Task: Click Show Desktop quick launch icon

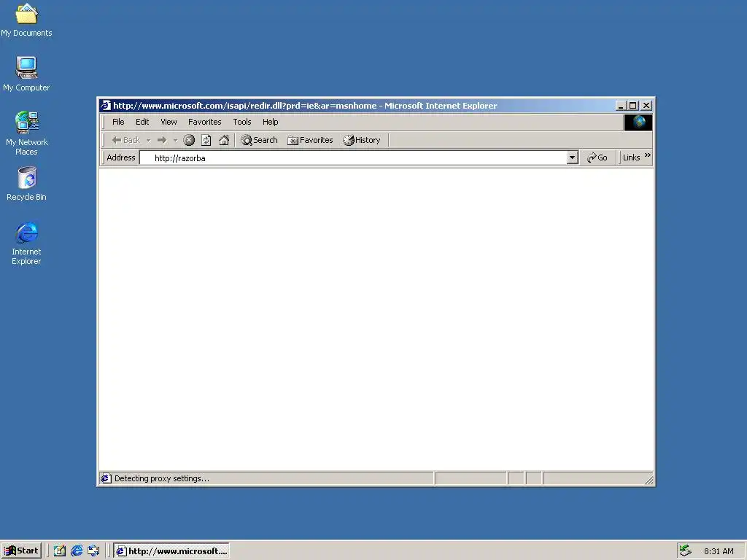Action: click(59, 551)
